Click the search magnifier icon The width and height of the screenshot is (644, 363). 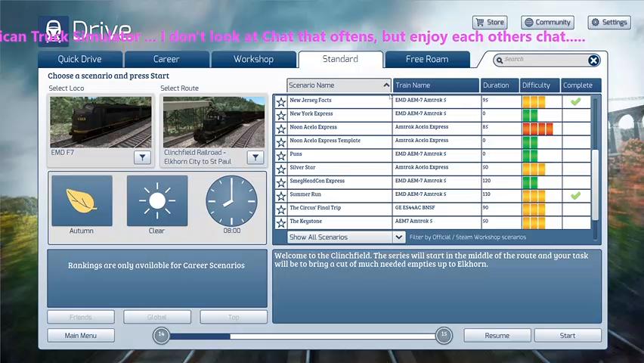pos(500,60)
